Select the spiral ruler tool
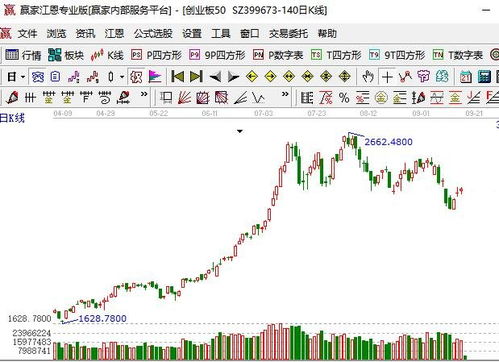The height and width of the screenshot is (362, 499). 105,97
